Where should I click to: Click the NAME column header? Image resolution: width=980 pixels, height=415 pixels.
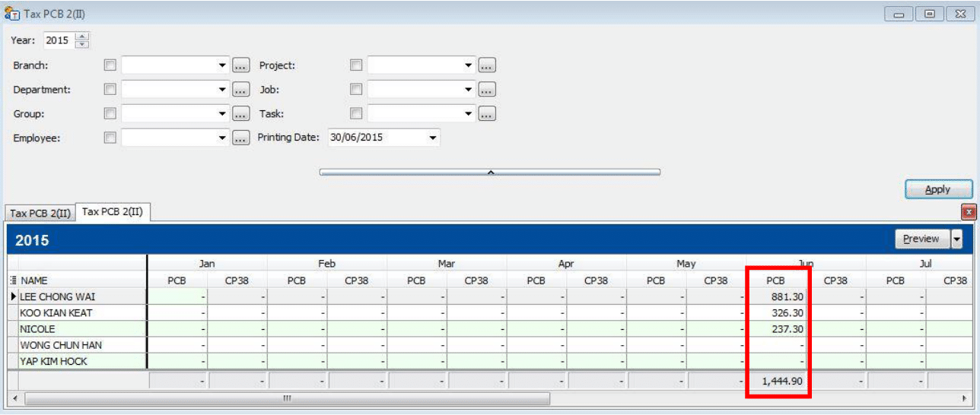(x=82, y=280)
